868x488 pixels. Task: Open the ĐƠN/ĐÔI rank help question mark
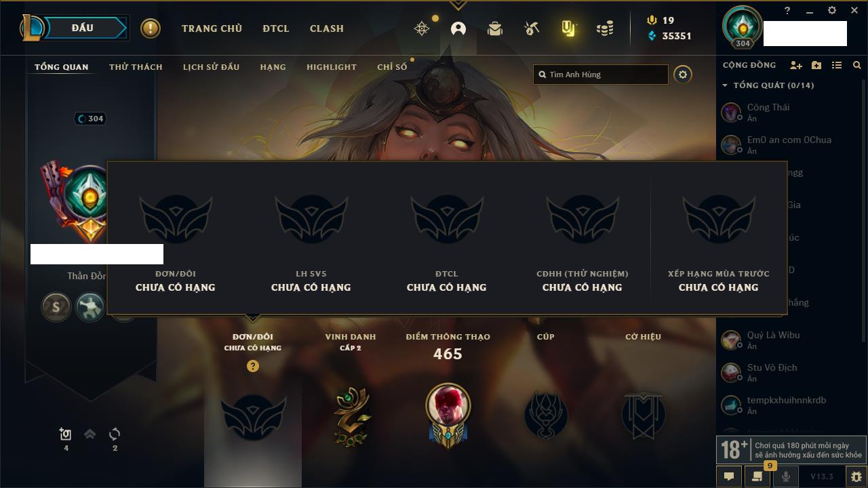tap(253, 366)
